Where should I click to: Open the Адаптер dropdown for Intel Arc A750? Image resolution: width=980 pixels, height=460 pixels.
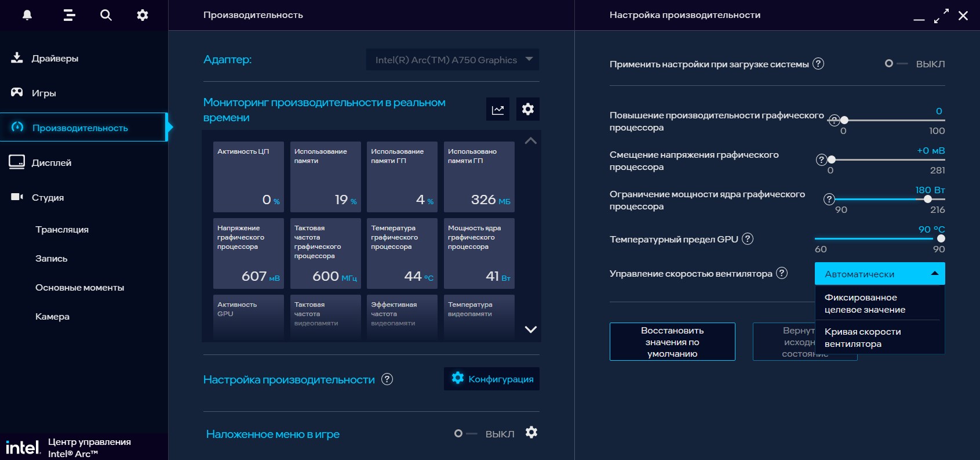click(x=453, y=59)
